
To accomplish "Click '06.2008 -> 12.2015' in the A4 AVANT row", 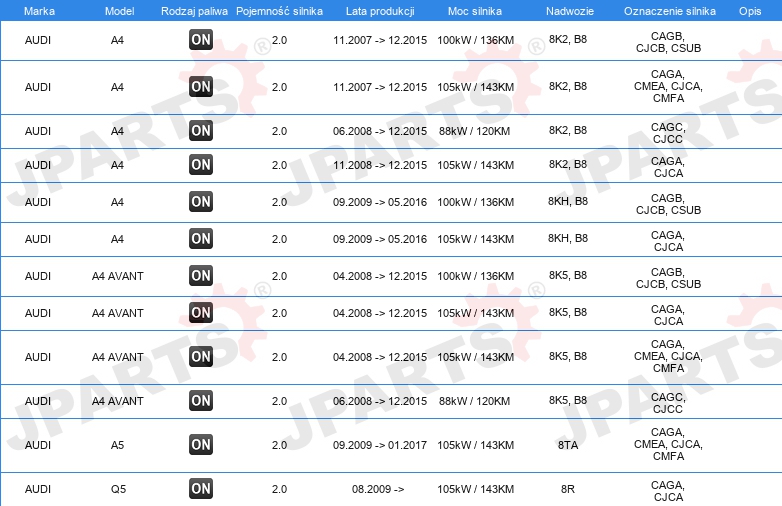I will [380, 401].
